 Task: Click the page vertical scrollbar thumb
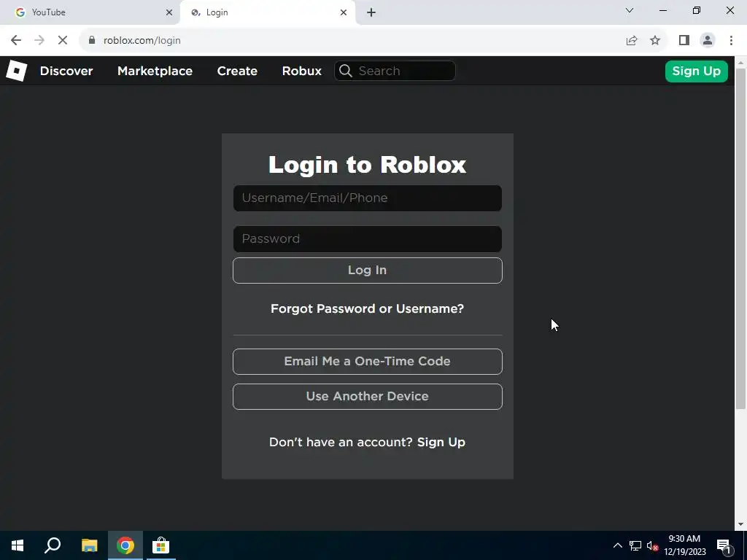point(740,238)
